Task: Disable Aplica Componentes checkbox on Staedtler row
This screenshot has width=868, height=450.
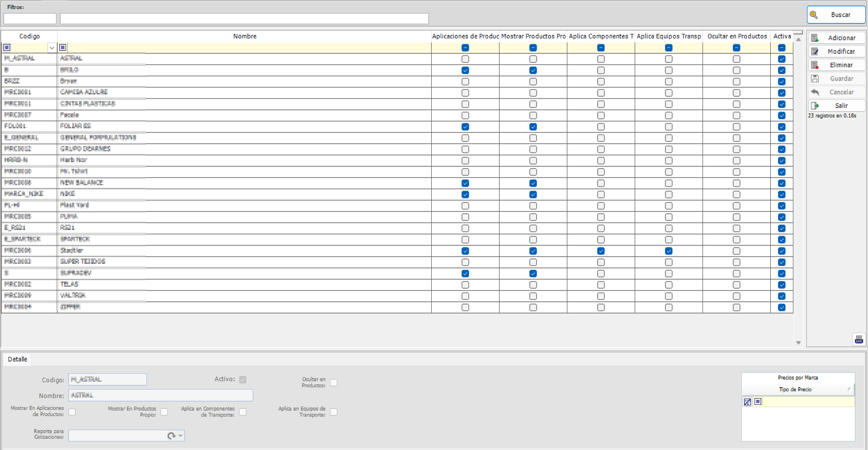Action: pos(601,251)
